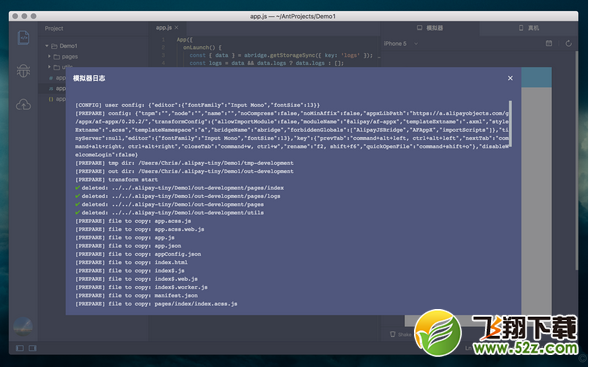This screenshot has width=589, height=367.
Task: Switch to the 真机 tab
Action: [x=529, y=28]
